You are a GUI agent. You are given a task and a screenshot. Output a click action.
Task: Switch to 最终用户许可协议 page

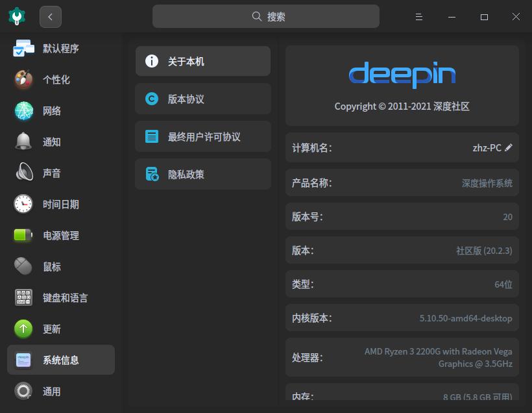(203, 136)
